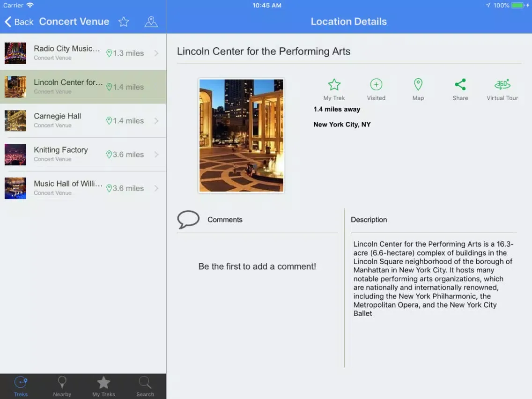This screenshot has height=399, width=532.
Task: Enlarge the Lincoln Center large photo
Action: (241, 136)
